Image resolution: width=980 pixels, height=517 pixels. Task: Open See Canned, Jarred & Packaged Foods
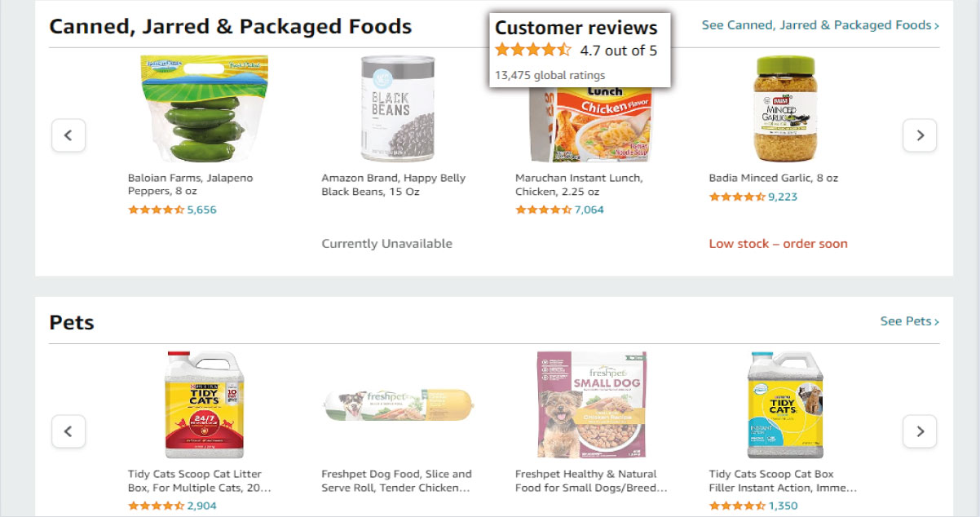[819, 25]
